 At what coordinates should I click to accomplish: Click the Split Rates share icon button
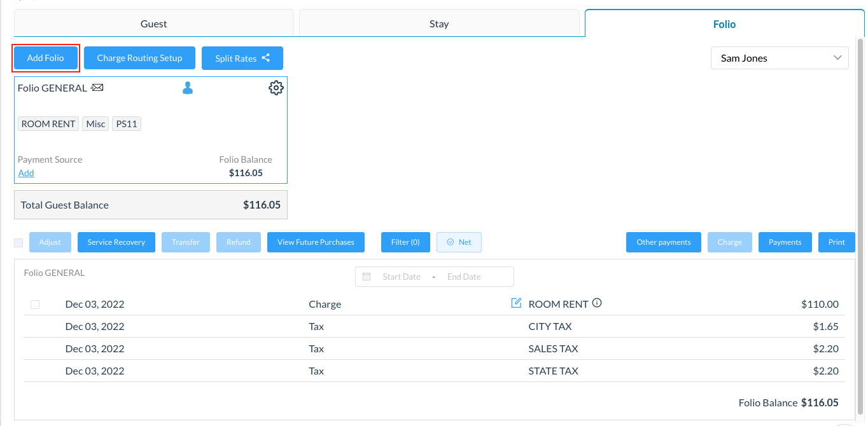pos(242,58)
